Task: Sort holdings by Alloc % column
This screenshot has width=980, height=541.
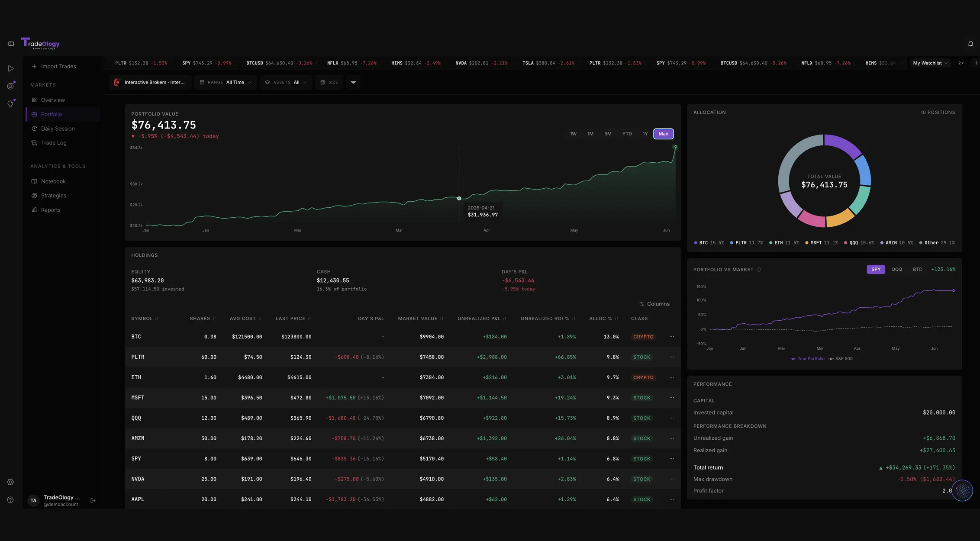Action: pos(604,319)
